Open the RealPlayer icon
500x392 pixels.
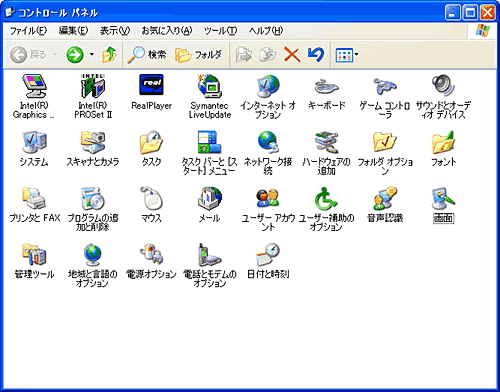151,85
